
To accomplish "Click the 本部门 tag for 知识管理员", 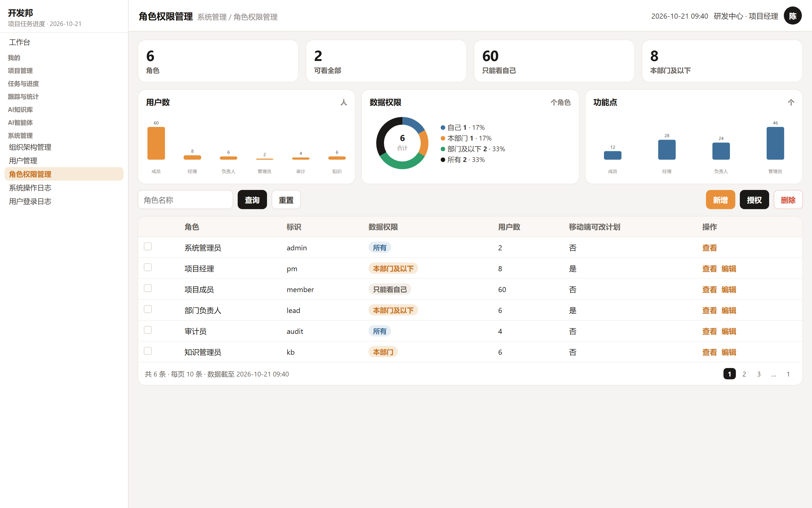I will point(383,352).
